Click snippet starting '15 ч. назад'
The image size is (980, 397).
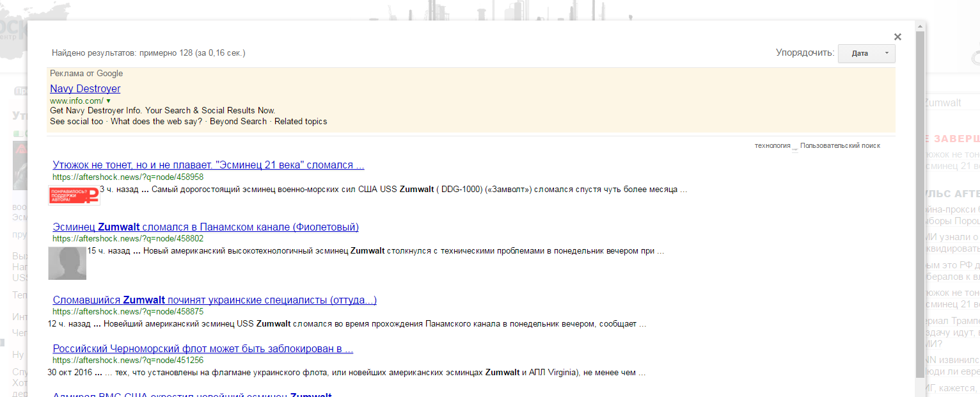click(x=375, y=251)
